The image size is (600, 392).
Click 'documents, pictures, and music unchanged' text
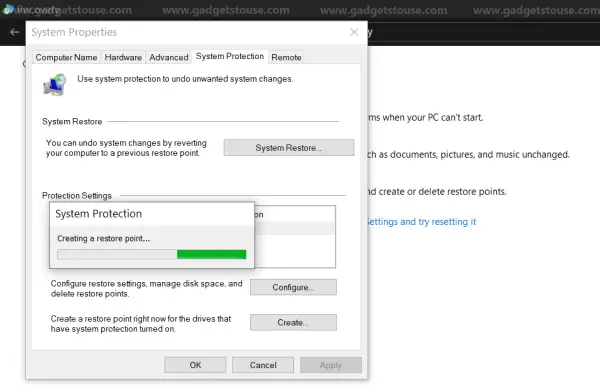coord(480,155)
